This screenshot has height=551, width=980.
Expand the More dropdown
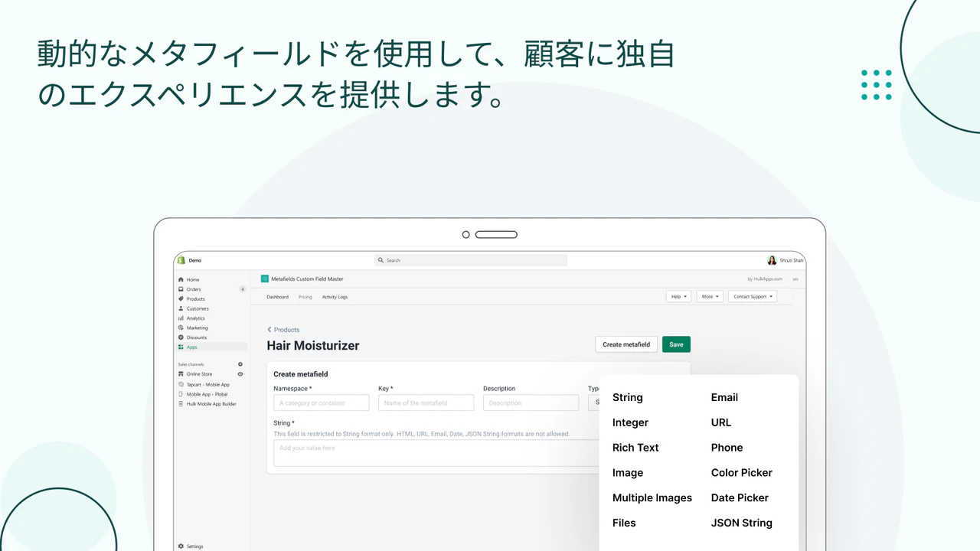point(710,296)
